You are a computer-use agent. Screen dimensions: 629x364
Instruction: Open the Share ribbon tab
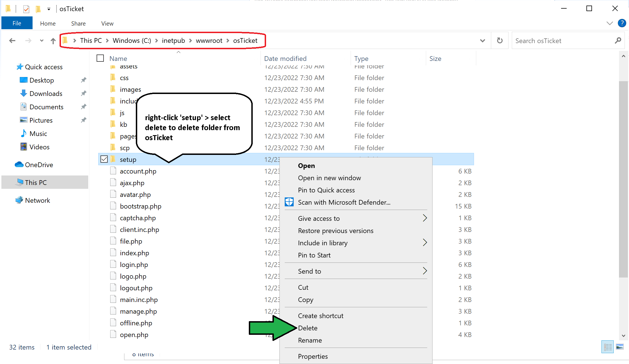pyautogui.click(x=78, y=23)
